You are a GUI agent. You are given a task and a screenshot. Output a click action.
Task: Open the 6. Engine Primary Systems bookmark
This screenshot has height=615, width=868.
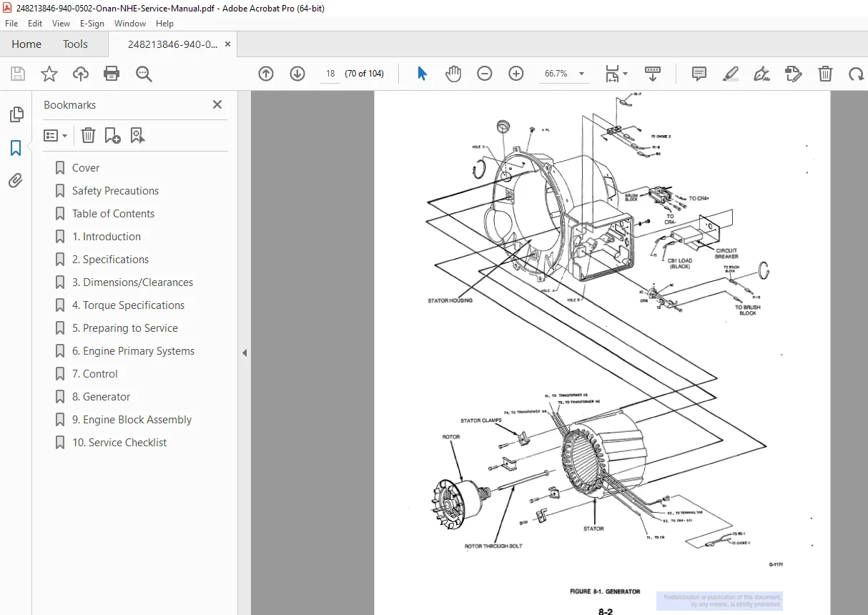coord(133,351)
